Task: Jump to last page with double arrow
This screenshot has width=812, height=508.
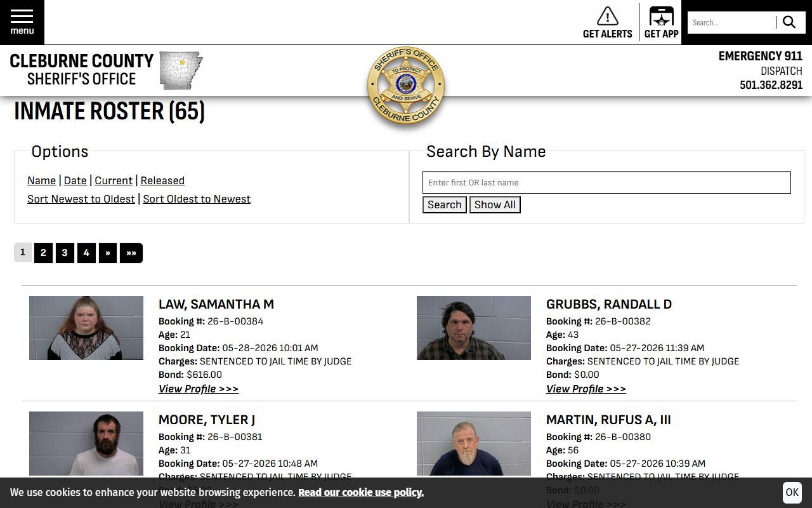Action: click(x=131, y=253)
